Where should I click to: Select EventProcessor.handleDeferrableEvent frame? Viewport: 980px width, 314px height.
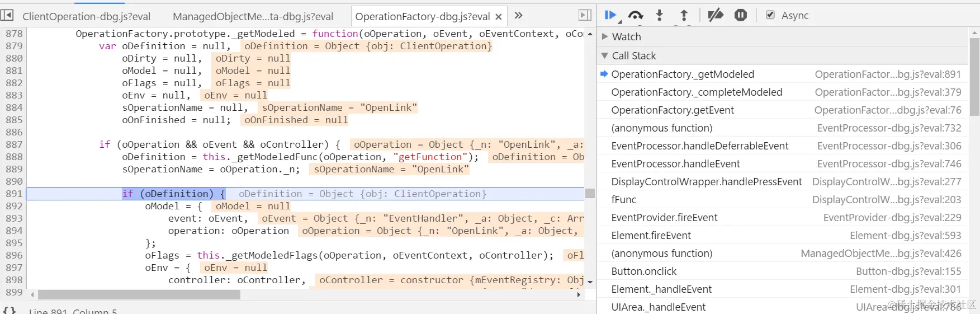coord(783,146)
